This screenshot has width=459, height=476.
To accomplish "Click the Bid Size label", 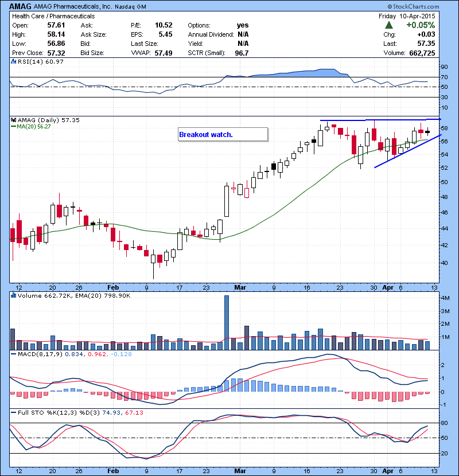I will pos(92,53).
